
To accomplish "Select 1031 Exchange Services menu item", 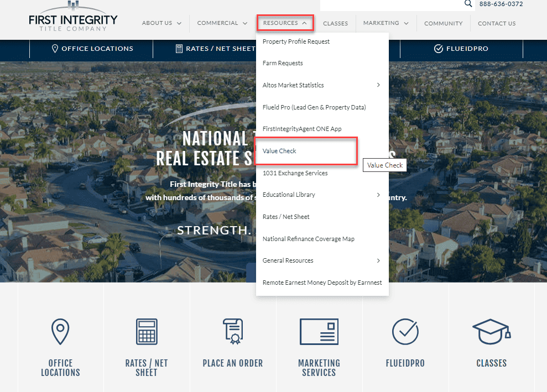I will point(295,173).
